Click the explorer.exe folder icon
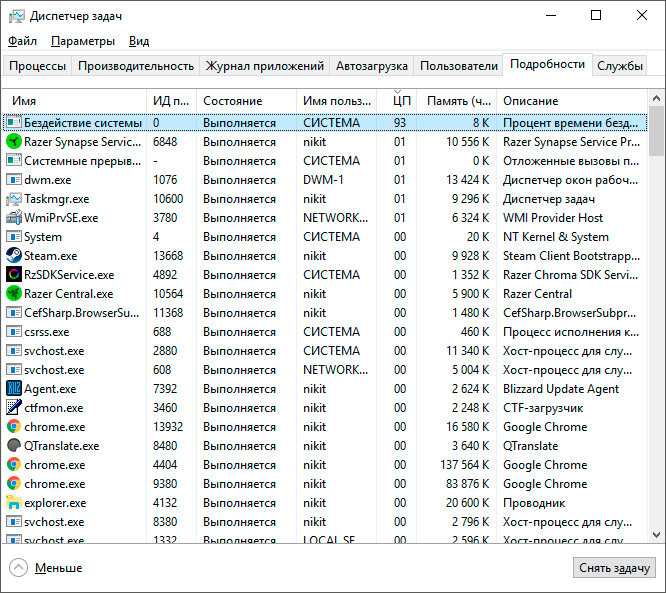 [x=14, y=503]
